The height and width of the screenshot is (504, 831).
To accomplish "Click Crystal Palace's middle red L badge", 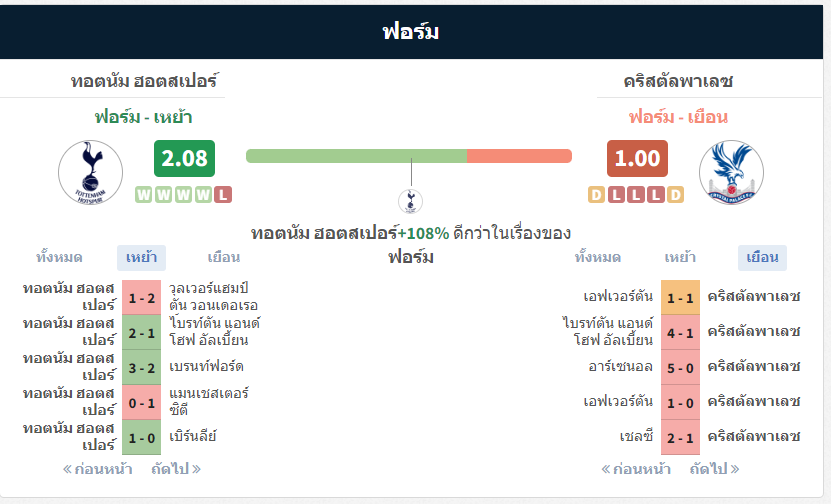I will tap(635, 195).
